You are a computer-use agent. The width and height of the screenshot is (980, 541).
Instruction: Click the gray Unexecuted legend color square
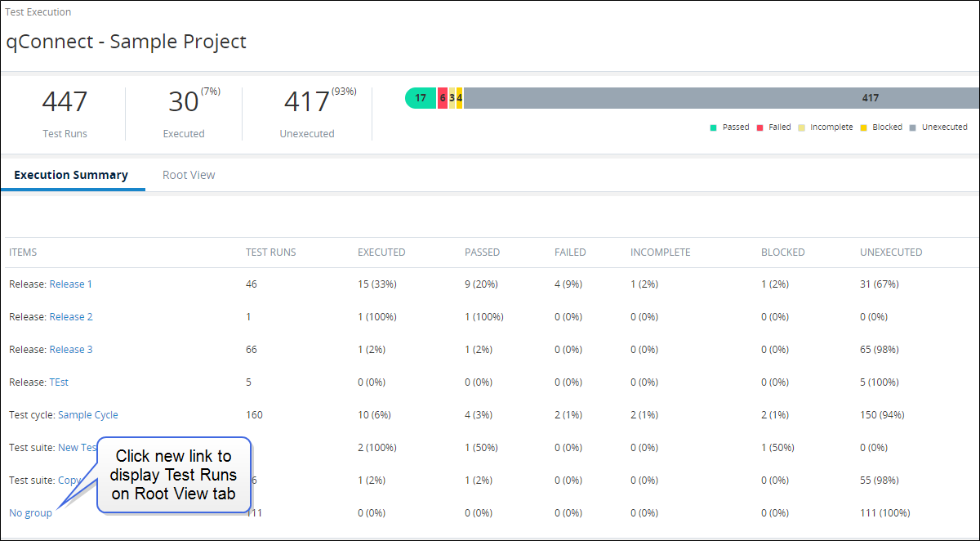coord(914,127)
